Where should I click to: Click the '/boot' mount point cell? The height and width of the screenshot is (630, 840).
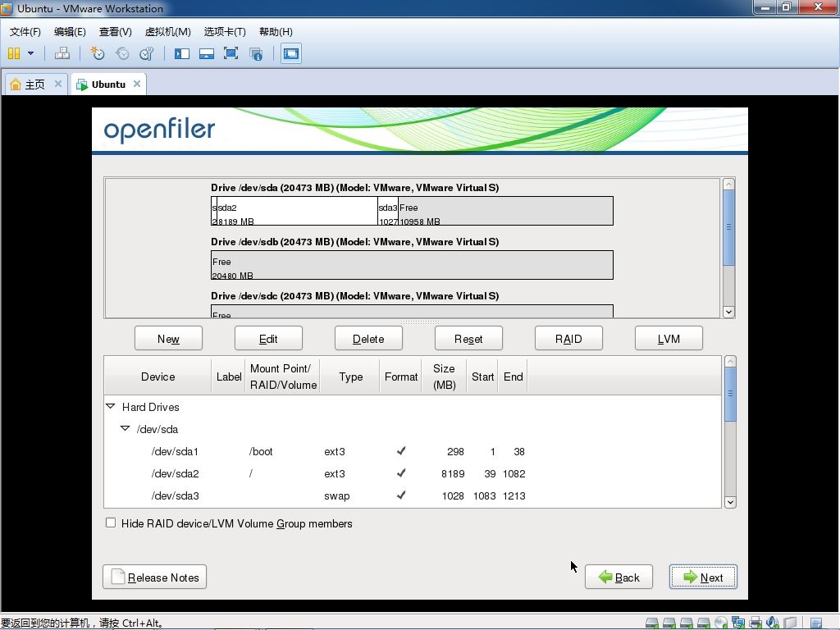point(261,452)
